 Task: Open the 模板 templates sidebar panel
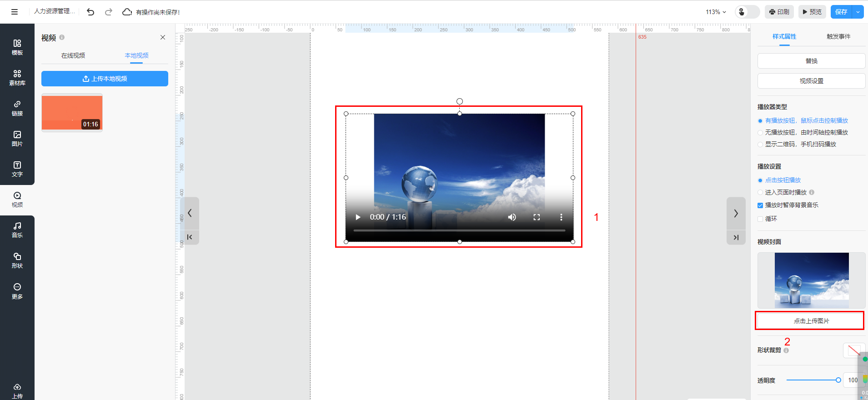pyautogui.click(x=17, y=47)
